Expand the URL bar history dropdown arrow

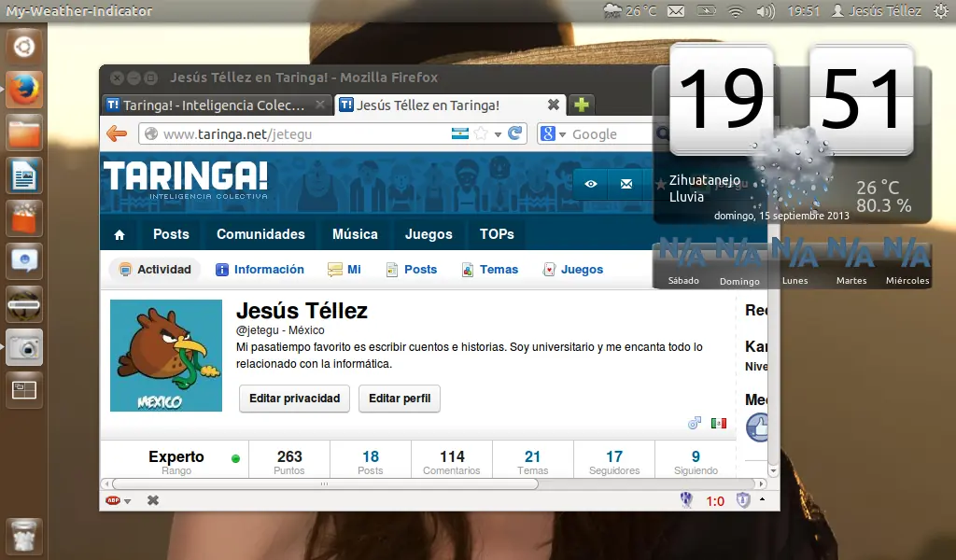[x=498, y=134]
